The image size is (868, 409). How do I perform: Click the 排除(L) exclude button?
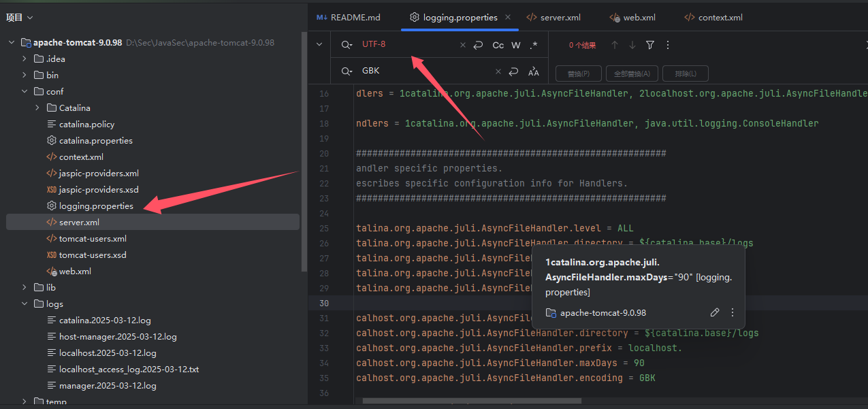pos(686,73)
